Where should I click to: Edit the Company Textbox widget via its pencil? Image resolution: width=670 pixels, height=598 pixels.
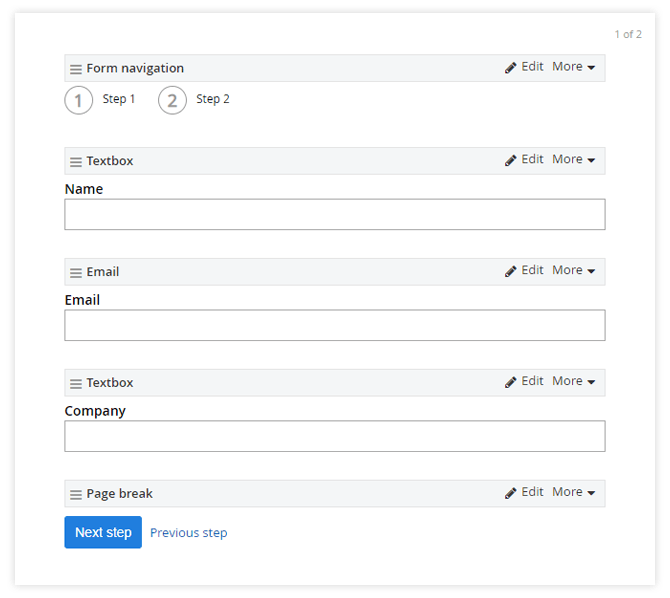click(511, 382)
